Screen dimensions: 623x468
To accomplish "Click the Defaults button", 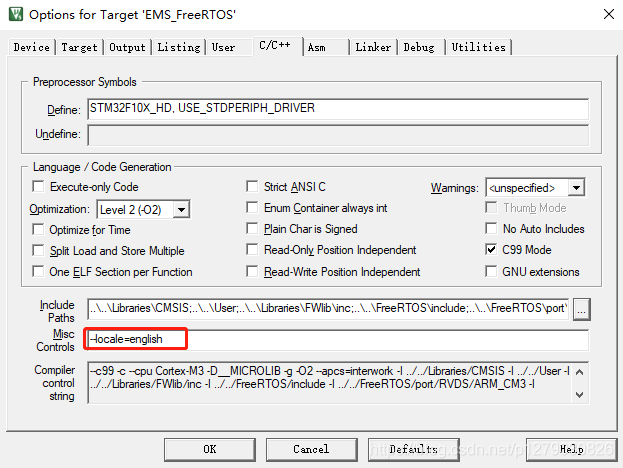I will (x=414, y=449).
